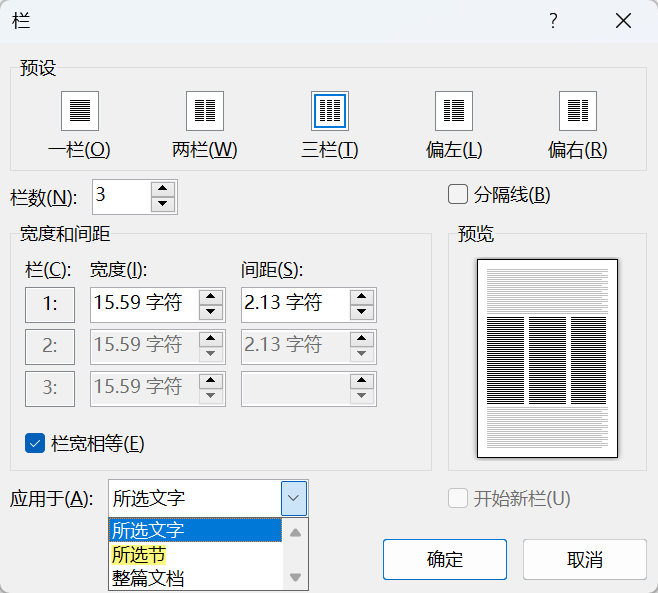Click the 栏数 number input field
The image size is (658, 593).
(x=122, y=196)
